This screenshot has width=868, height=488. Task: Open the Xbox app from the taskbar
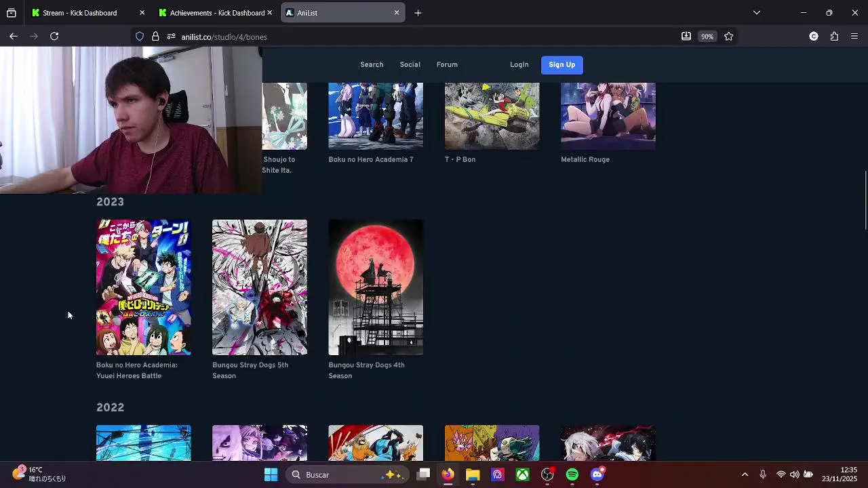coord(523,475)
